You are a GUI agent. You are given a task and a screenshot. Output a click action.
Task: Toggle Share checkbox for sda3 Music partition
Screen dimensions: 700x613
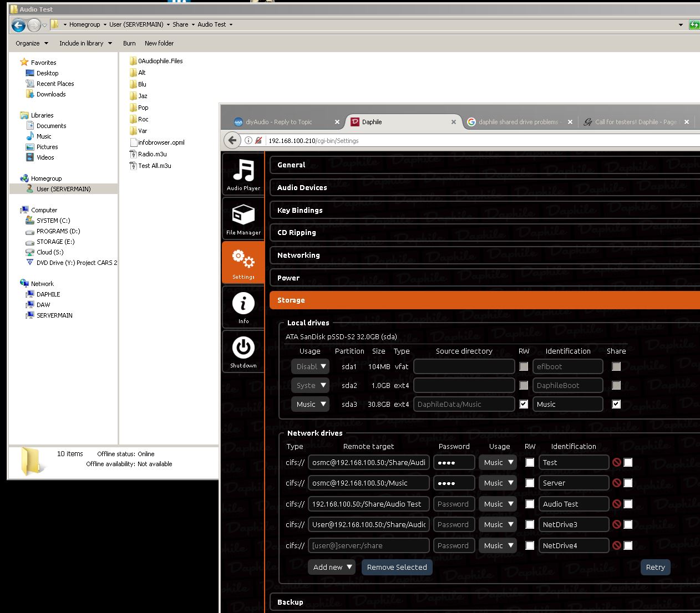click(616, 404)
